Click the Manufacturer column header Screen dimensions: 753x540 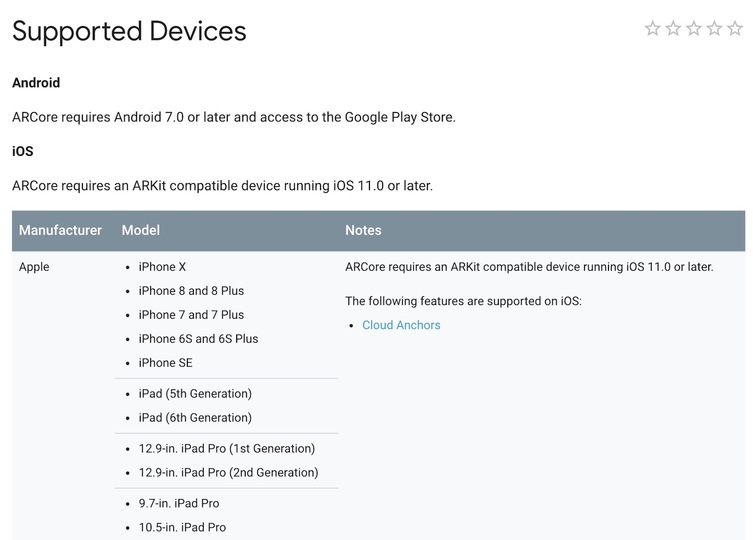click(x=61, y=230)
